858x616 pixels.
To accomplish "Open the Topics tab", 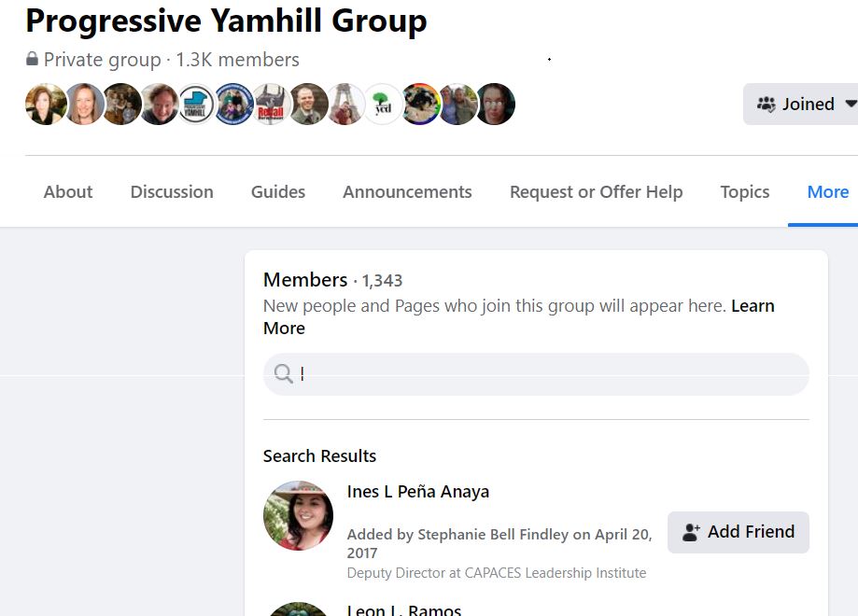I will (745, 192).
